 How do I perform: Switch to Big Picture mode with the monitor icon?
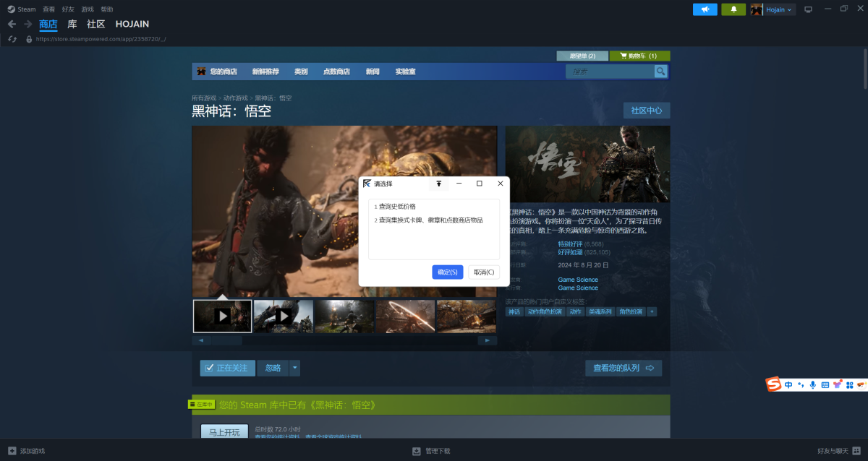point(809,9)
